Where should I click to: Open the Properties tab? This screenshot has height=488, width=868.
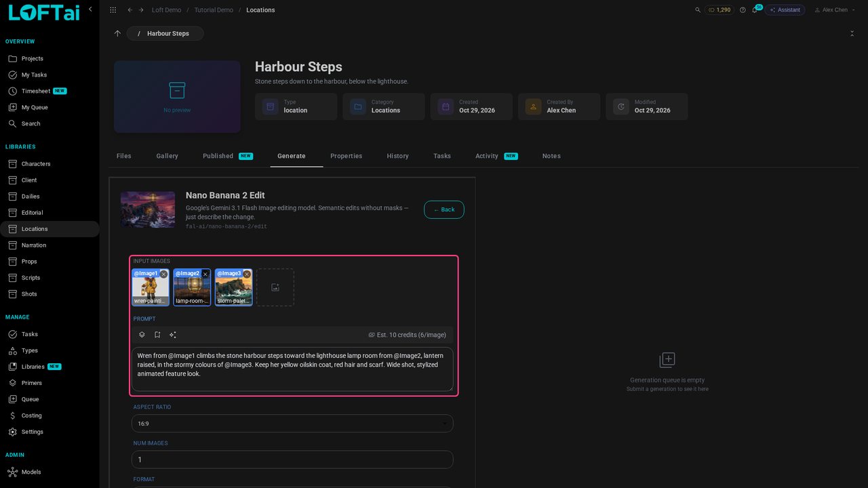[347, 156]
